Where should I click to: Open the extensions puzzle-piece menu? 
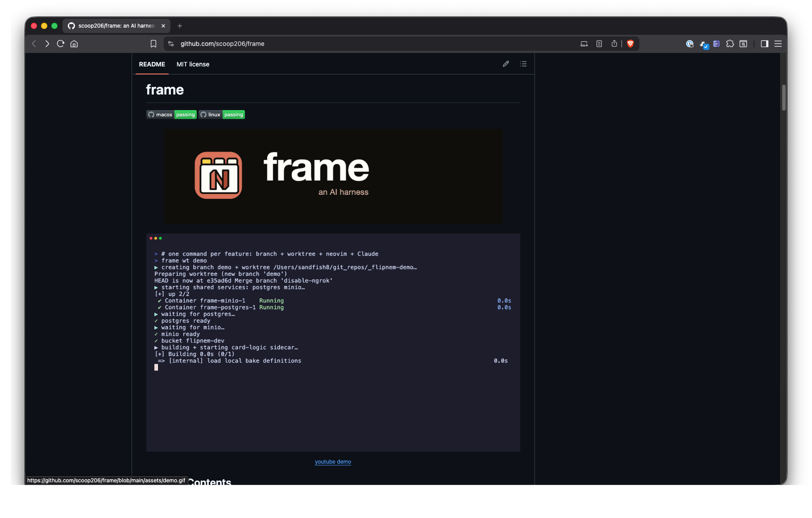(x=730, y=44)
